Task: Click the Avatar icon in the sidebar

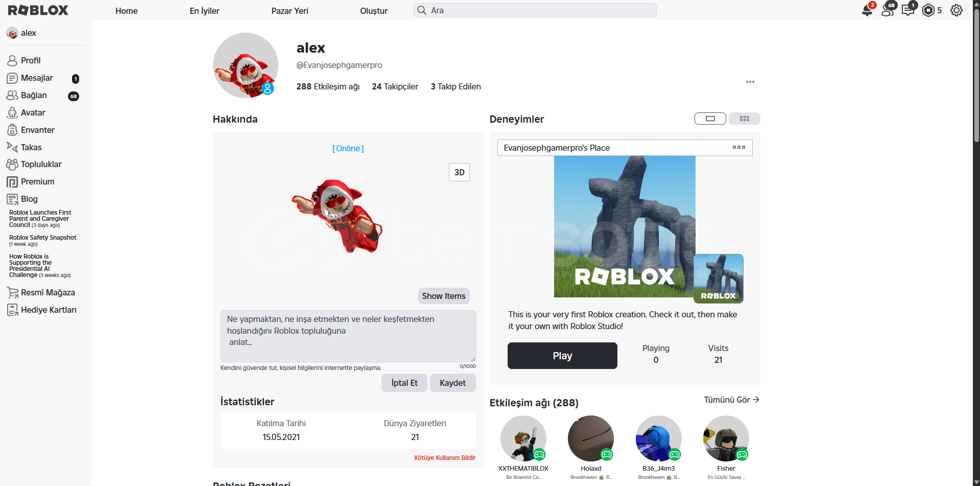Action: 12,113
